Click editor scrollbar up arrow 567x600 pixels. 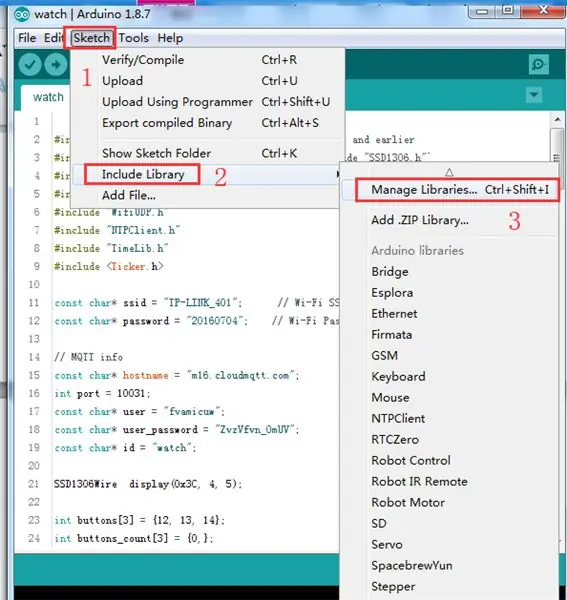tap(557, 120)
